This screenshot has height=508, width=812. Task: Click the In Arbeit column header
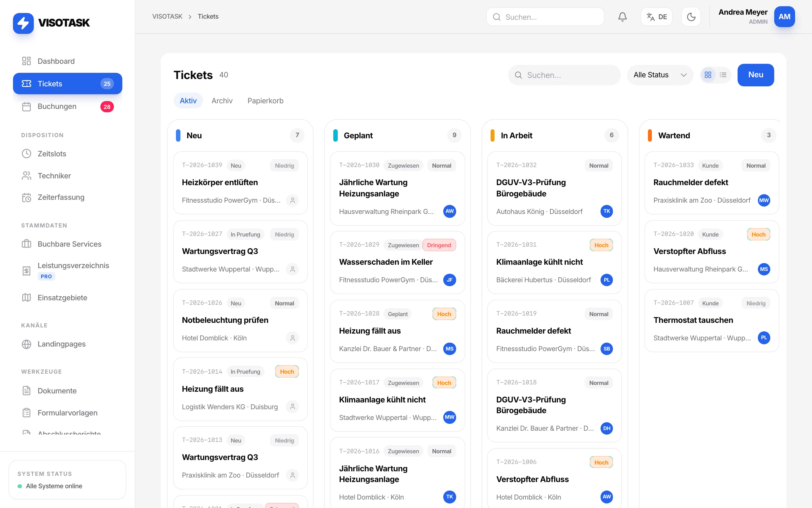click(x=554, y=135)
